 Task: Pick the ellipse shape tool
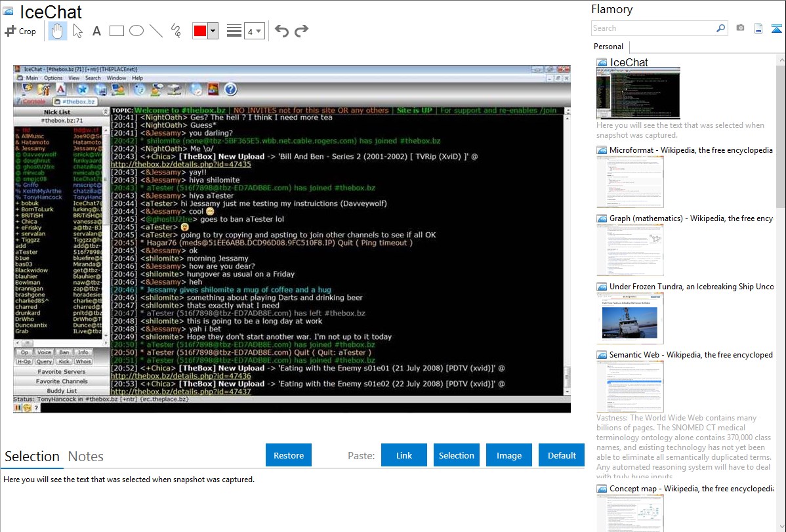pyautogui.click(x=136, y=31)
